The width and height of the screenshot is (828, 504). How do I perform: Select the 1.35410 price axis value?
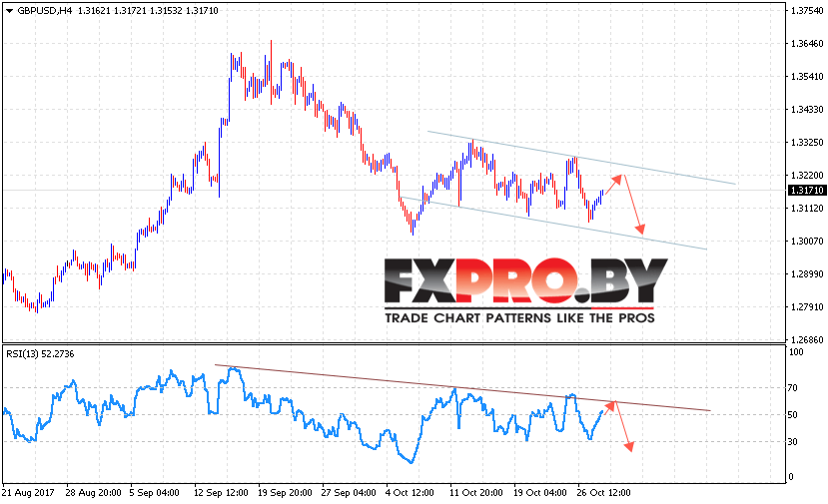click(806, 77)
